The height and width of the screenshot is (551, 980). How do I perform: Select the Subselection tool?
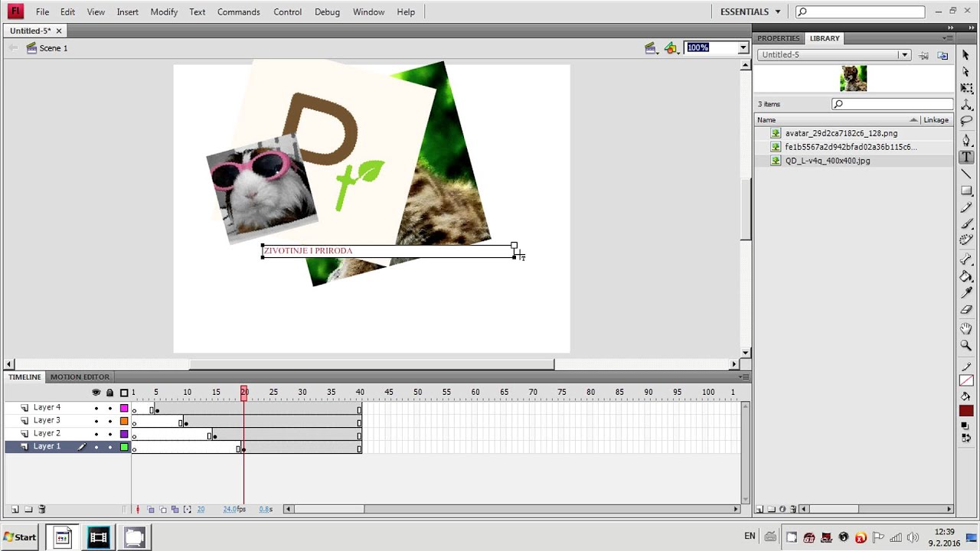pyautogui.click(x=966, y=72)
